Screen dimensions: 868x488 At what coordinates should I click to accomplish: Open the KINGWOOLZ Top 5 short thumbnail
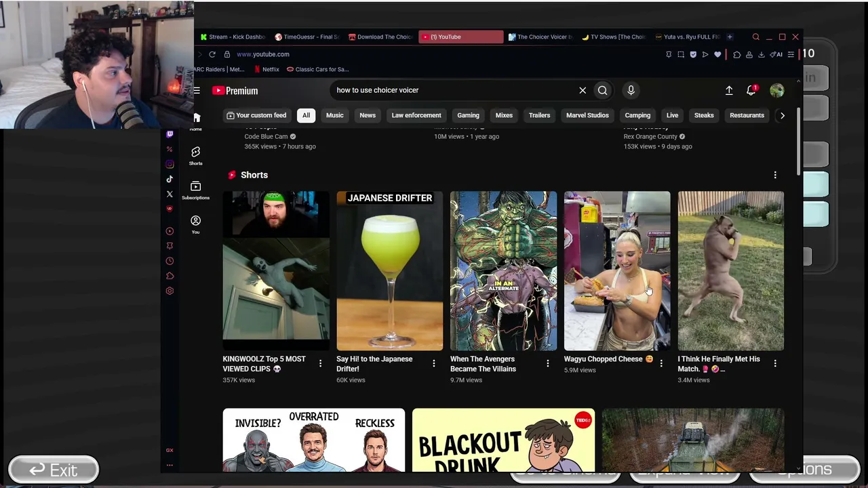(x=276, y=271)
